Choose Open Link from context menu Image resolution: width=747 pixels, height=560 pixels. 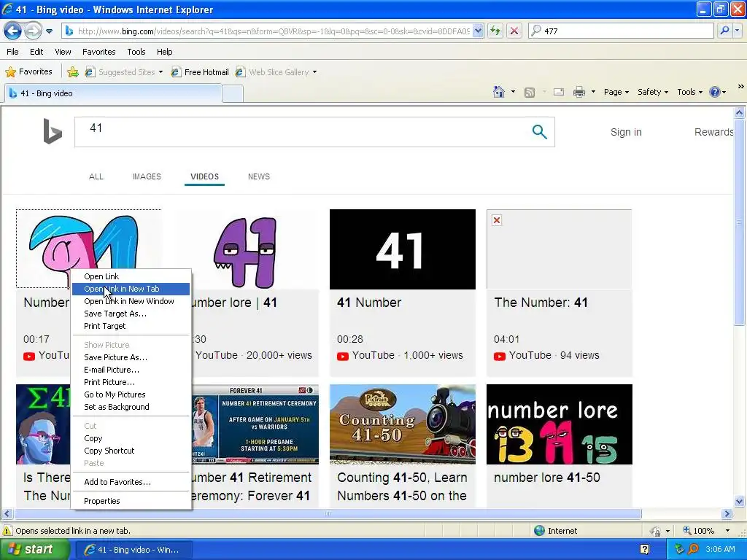(131, 276)
